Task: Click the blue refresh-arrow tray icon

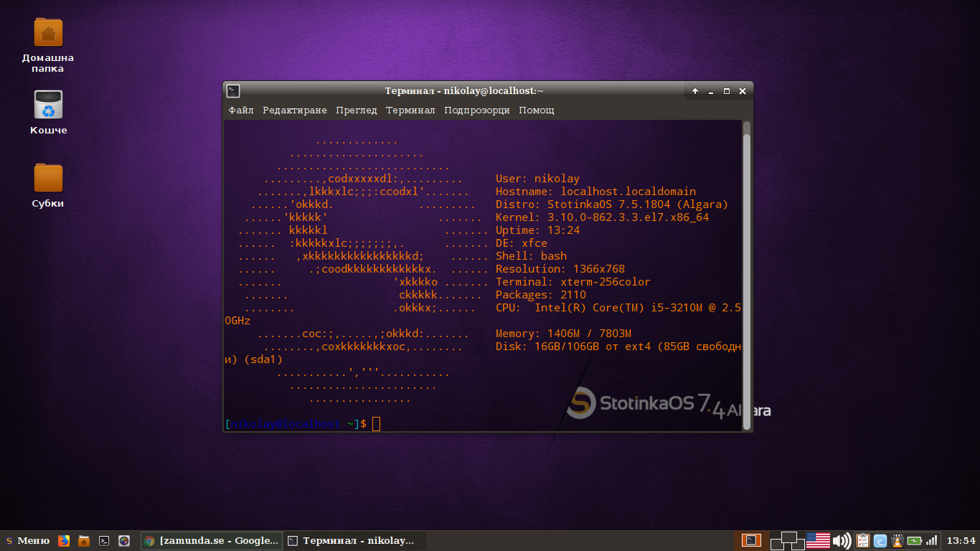Action: pyautogui.click(x=880, y=541)
